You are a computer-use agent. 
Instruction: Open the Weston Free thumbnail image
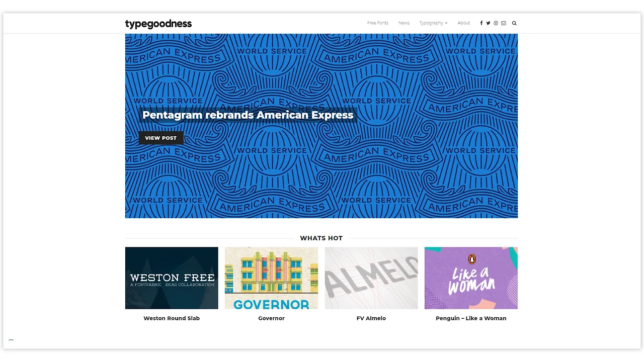click(x=172, y=278)
